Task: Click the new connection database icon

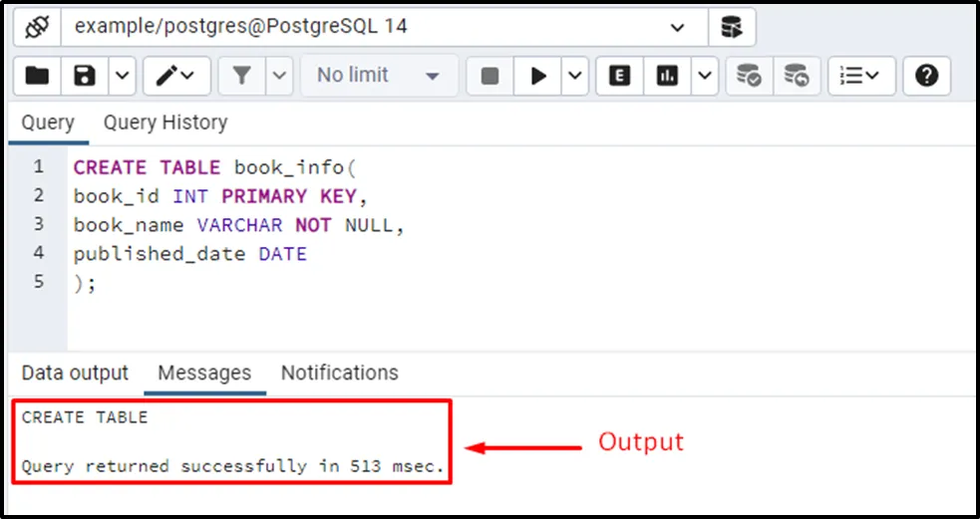Action: click(732, 27)
